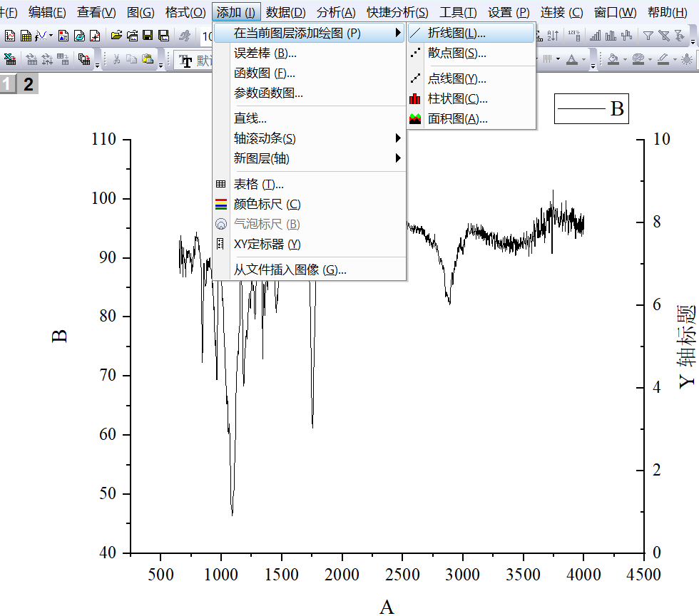Click the add data filter funnel icon
Viewport: 699px width, 616px height.
tap(647, 36)
